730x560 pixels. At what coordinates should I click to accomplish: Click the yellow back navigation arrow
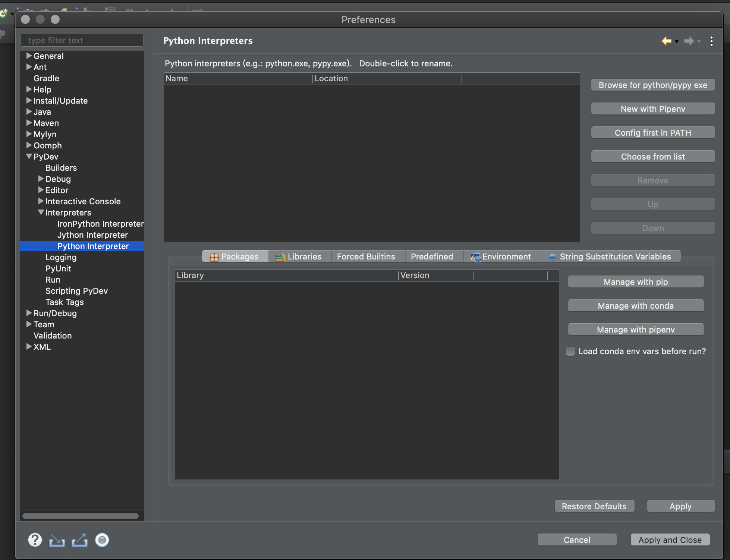point(666,41)
